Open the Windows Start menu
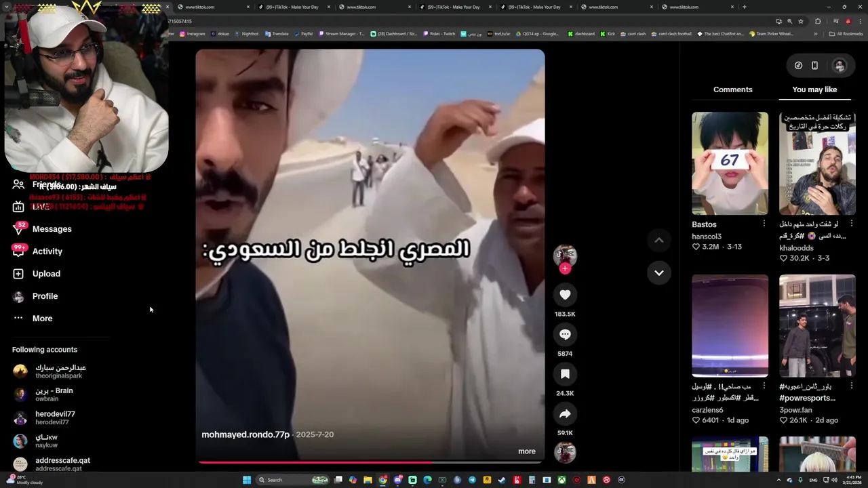 (247, 480)
